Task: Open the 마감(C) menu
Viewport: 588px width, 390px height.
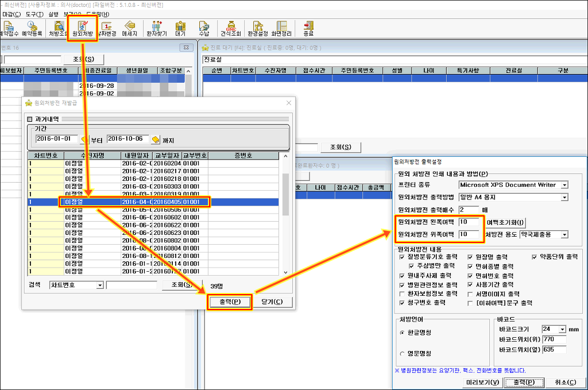Action: pos(11,13)
